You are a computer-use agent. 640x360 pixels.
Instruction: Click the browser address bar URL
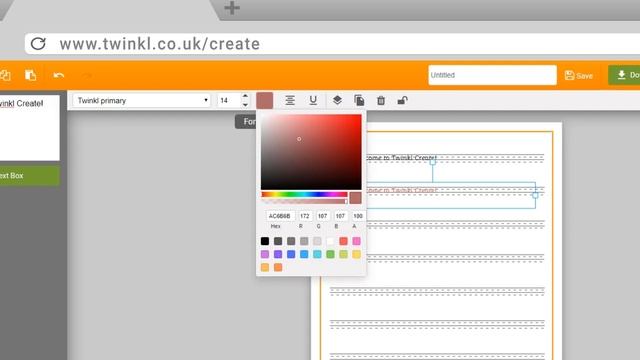(160, 44)
